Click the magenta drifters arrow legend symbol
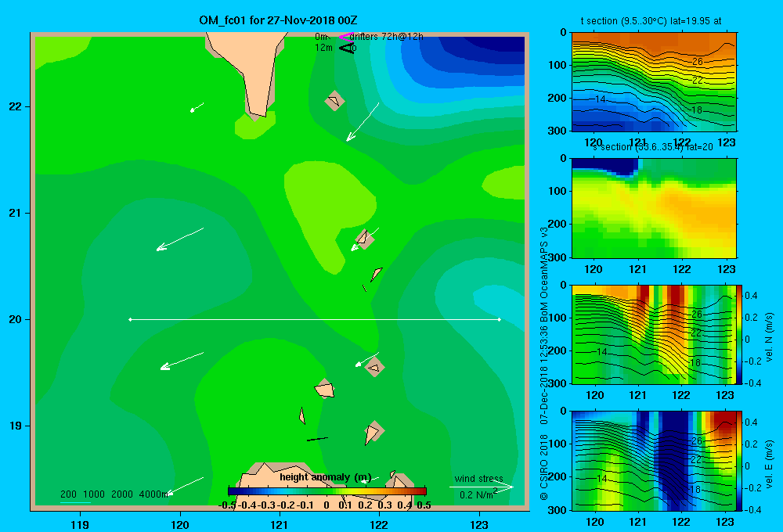The width and height of the screenshot is (783, 532). (x=345, y=37)
